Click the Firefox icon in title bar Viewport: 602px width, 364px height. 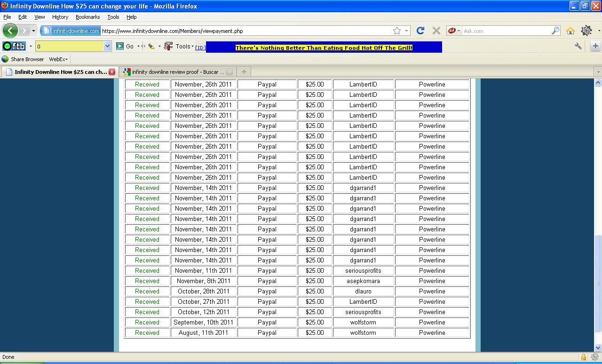coord(4,6)
